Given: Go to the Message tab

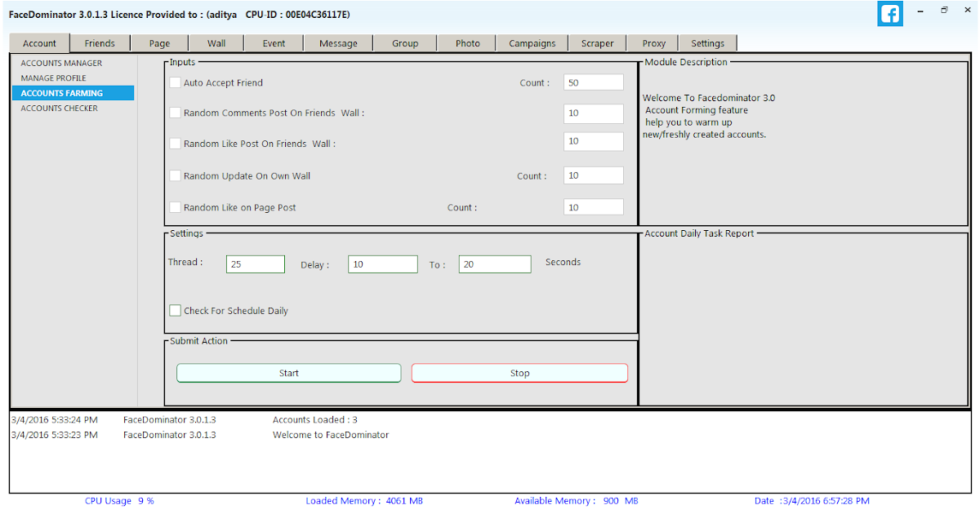Looking at the screenshot, I should 338,43.
